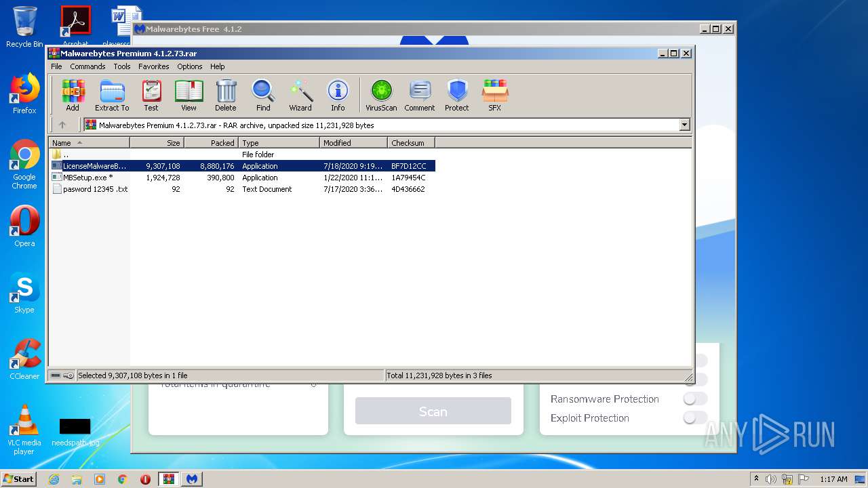
Task: Select MBSetup.exe file row
Action: pyautogui.click(x=242, y=178)
